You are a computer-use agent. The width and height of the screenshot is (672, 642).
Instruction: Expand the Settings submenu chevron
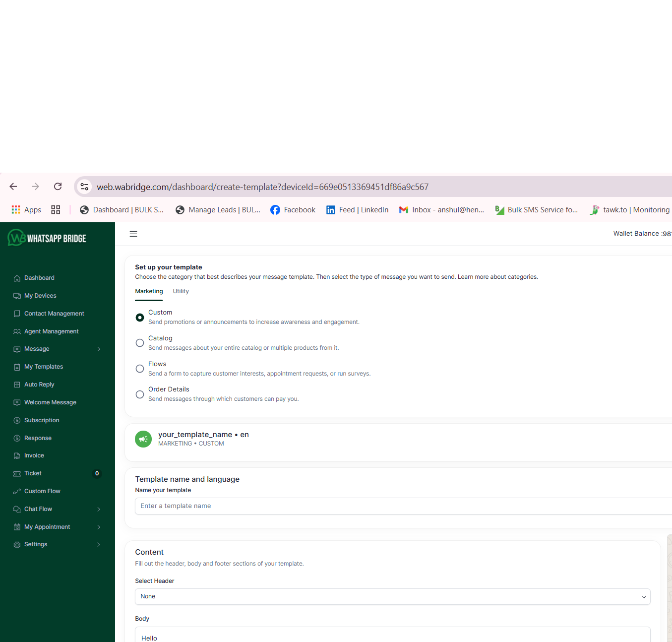(x=99, y=544)
